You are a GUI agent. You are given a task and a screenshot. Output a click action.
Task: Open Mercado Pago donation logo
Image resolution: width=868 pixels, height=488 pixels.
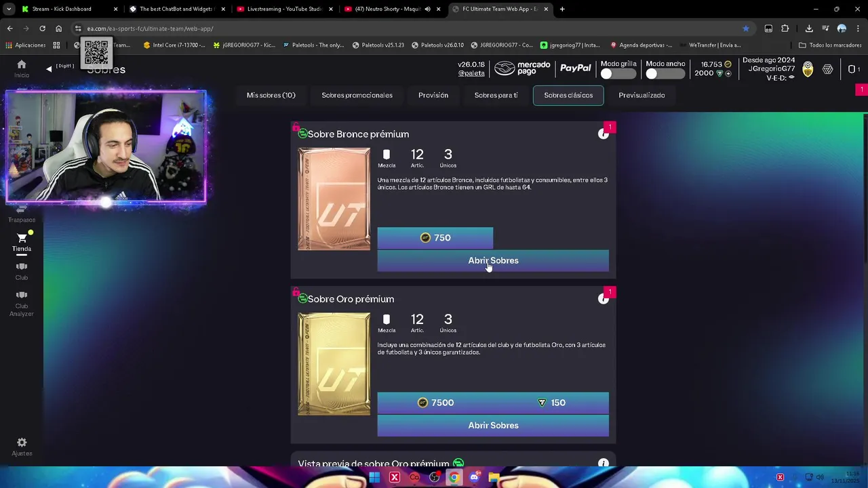click(522, 68)
